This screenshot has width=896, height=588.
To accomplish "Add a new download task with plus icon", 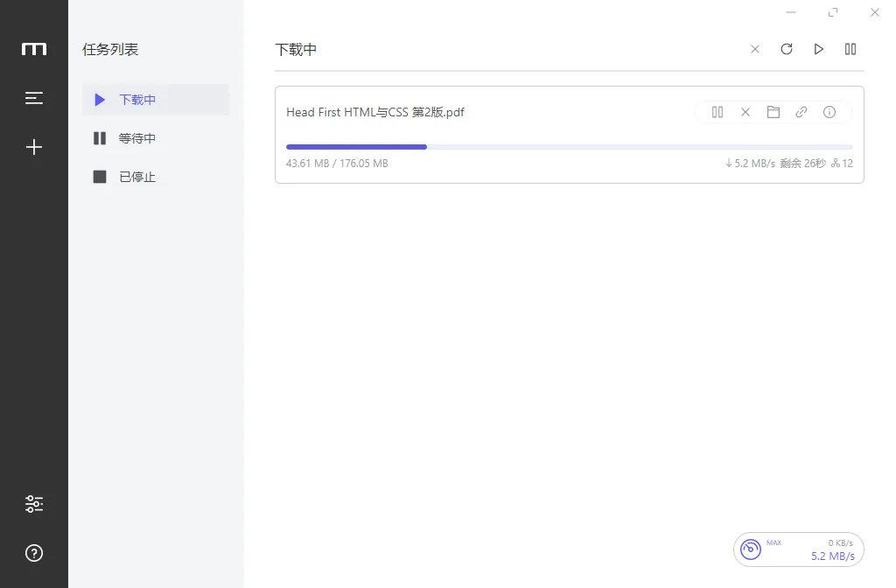I will (34, 147).
